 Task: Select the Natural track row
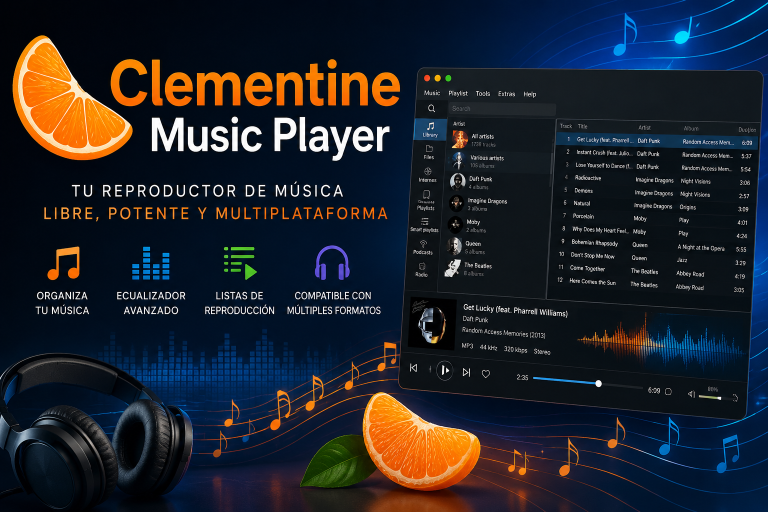(x=652, y=206)
